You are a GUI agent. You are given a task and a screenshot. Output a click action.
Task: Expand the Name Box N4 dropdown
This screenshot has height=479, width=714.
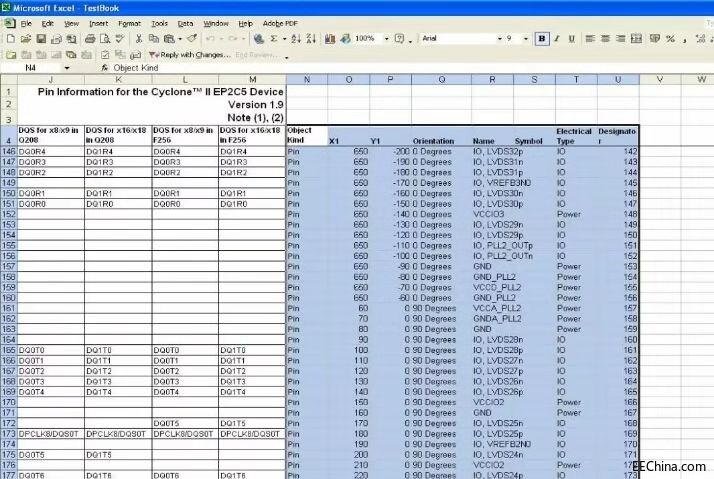point(67,68)
